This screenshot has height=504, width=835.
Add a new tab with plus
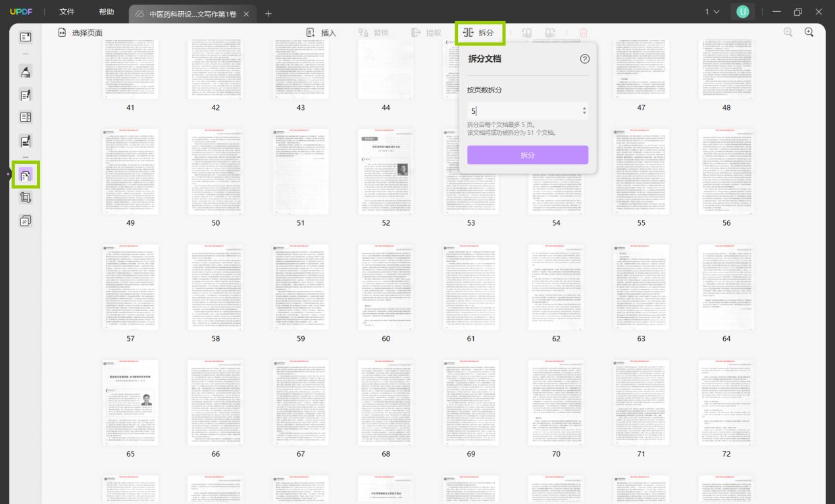point(268,14)
